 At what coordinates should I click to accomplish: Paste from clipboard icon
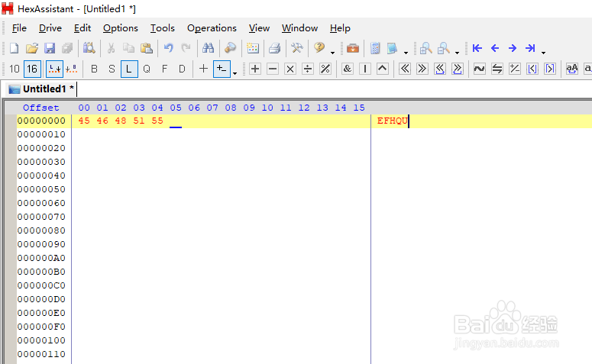(x=146, y=48)
